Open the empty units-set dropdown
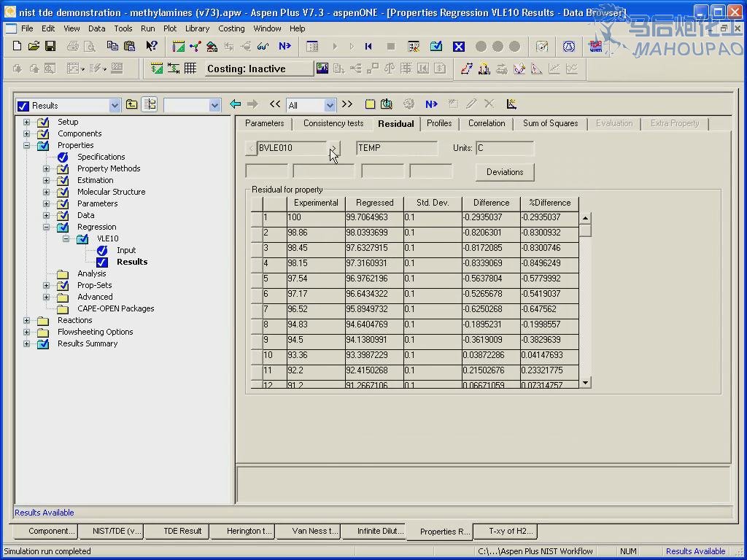The image size is (747, 560). (x=215, y=105)
